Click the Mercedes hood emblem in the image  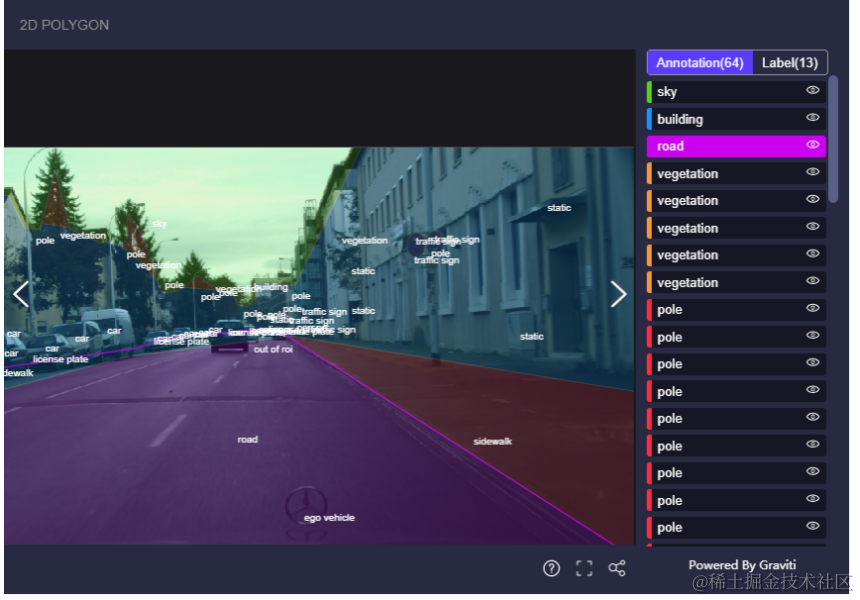(x=306, y=505)
